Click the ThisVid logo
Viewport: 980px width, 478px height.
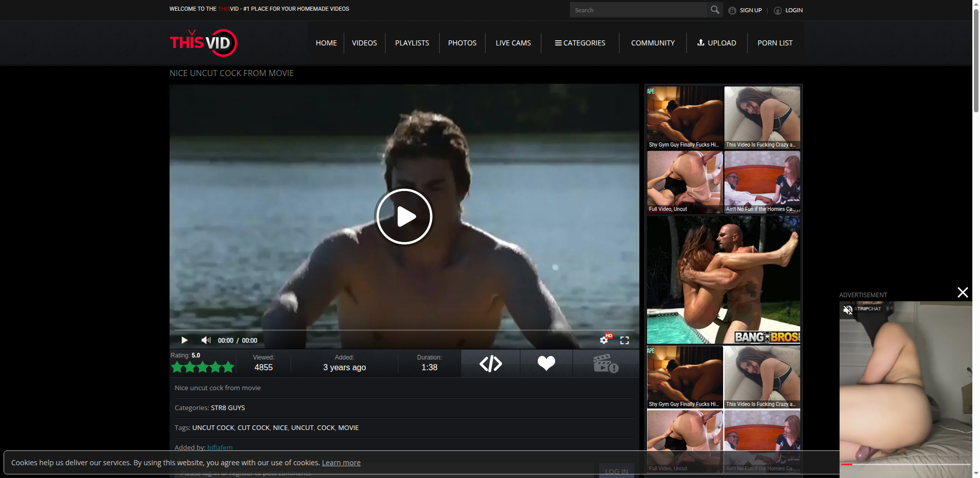(203, 43)
